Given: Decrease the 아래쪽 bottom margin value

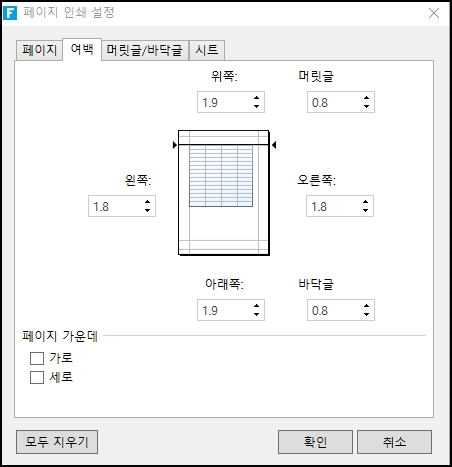Looking at the screenshot, I should [256, 314].
